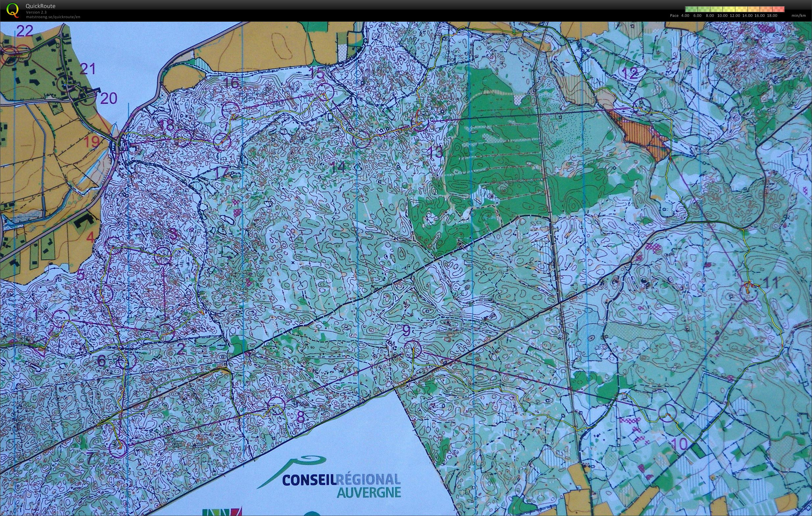
Task: Click control circle 4 near yellow field
Action: [x=114, y=245]
